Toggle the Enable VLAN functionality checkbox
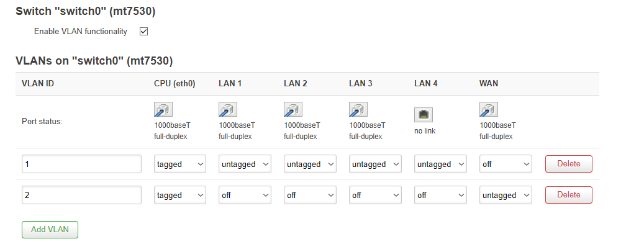 [x=143, y=32]
